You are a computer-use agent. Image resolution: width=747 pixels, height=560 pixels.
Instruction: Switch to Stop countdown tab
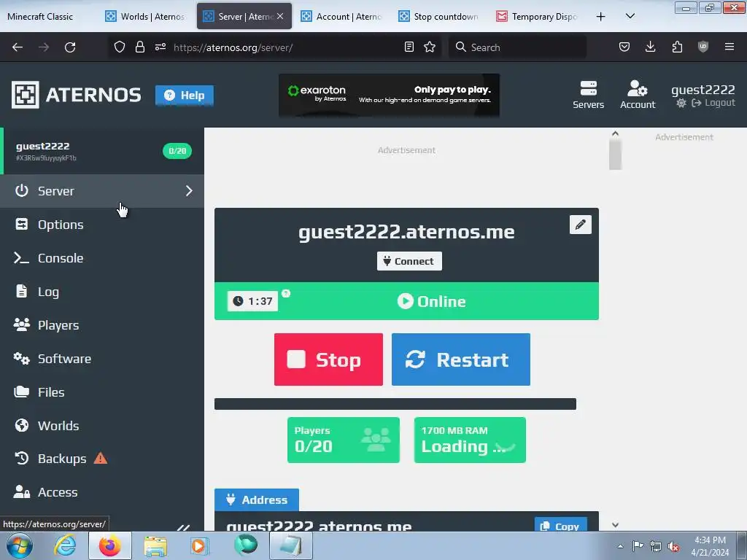tap(439, 17)
